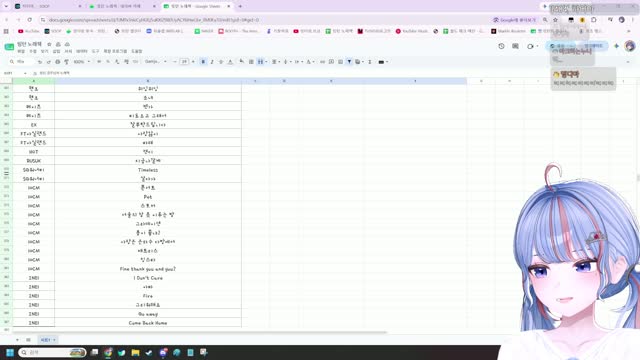
Task: Open the font family dropdown
Action: 156,62
